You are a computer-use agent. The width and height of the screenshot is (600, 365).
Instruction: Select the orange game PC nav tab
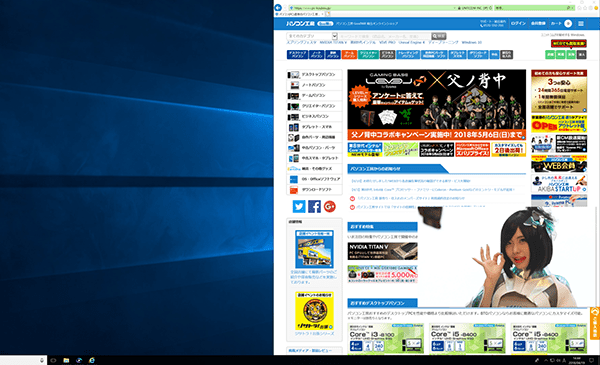[349, 55]
